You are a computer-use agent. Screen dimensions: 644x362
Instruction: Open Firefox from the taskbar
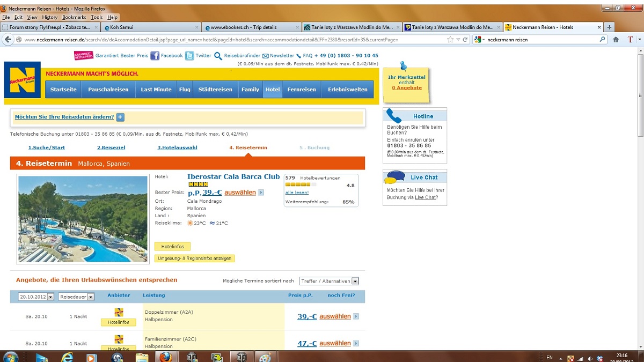pyautogui.click(x=166, y=357)
